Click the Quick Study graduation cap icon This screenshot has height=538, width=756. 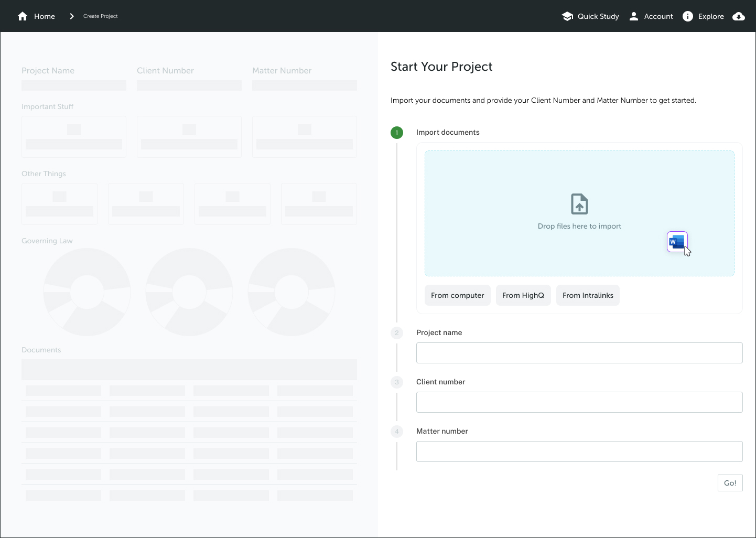[x=567, y=16]
